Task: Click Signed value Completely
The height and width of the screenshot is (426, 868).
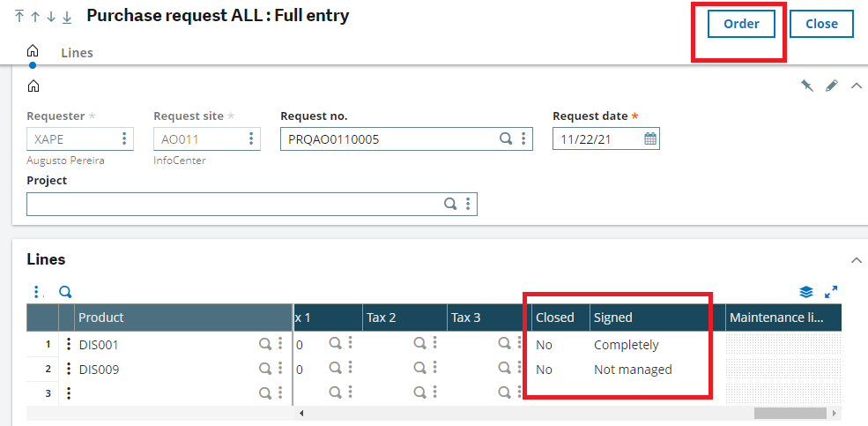Action: [x=626, y=345]
